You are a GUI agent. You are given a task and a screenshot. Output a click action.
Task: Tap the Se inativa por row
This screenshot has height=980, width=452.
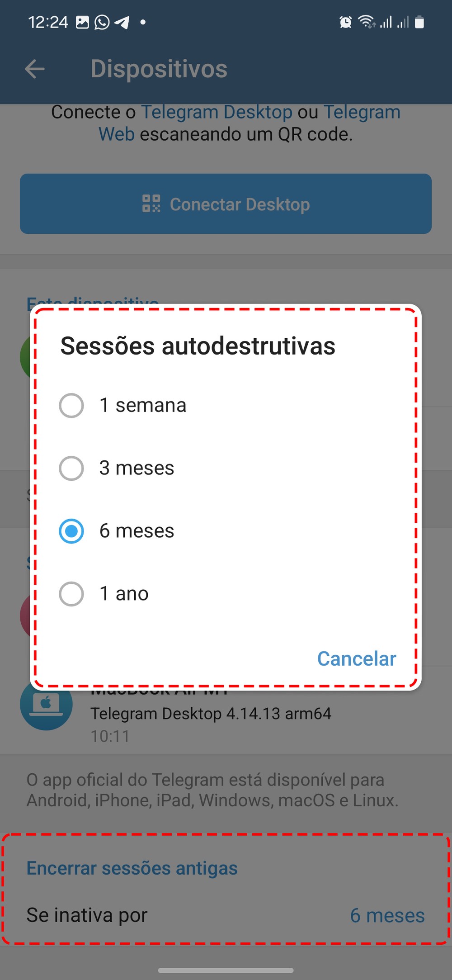click(87, 915)
